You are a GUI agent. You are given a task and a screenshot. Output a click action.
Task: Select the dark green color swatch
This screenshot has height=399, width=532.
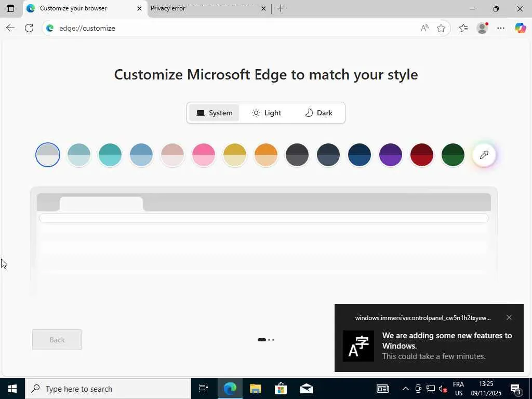click(x=453, y=155)
